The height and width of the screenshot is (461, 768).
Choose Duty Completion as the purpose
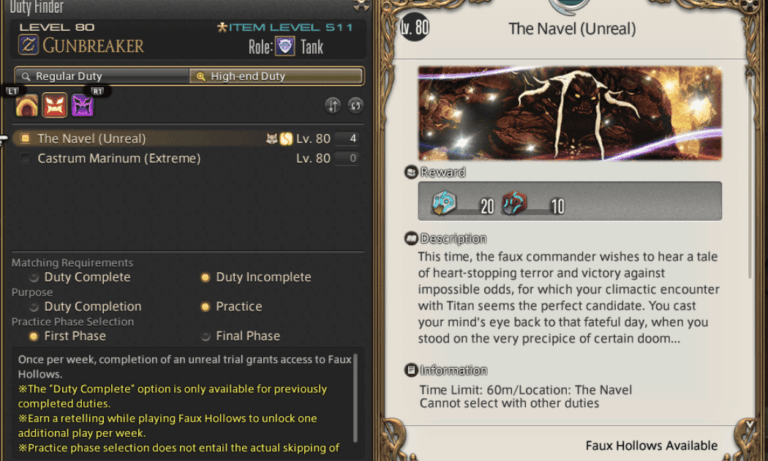point(35,307)
